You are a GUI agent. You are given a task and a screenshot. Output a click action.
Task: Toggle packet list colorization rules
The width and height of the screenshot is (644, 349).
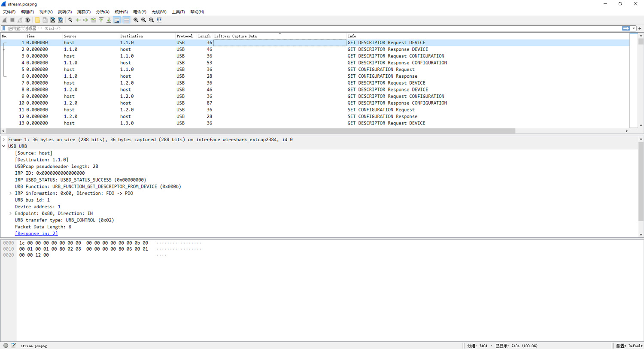(126, 20)
